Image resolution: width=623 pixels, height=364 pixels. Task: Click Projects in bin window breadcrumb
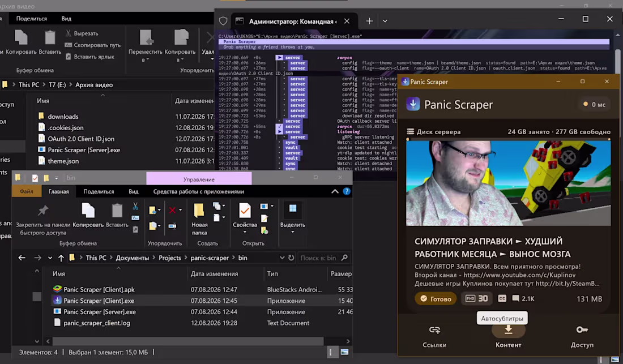170,258
